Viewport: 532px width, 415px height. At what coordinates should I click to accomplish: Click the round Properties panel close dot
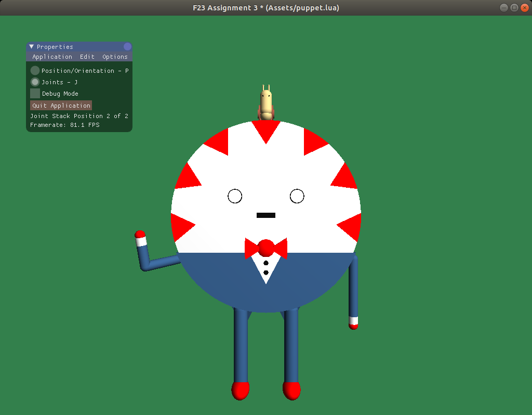coord(128,46)
